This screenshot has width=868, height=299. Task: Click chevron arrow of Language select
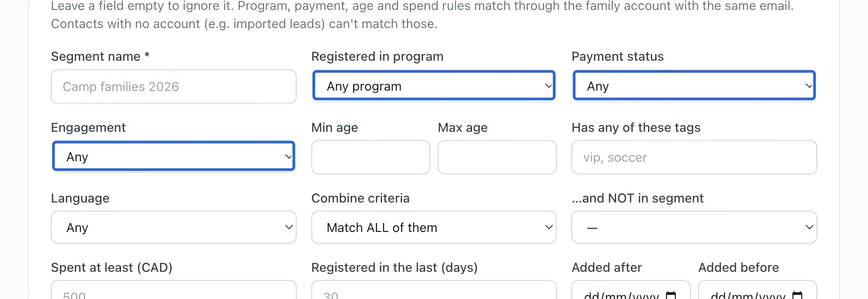tap(289, 227)
